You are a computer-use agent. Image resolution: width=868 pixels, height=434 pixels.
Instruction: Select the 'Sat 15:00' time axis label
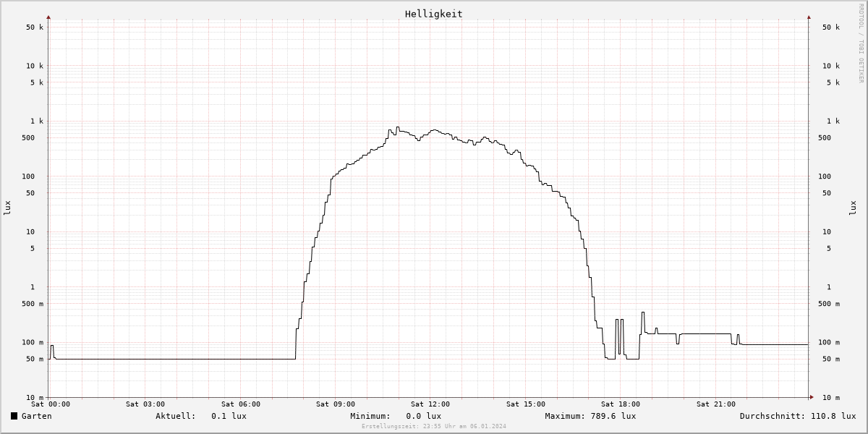526,404
